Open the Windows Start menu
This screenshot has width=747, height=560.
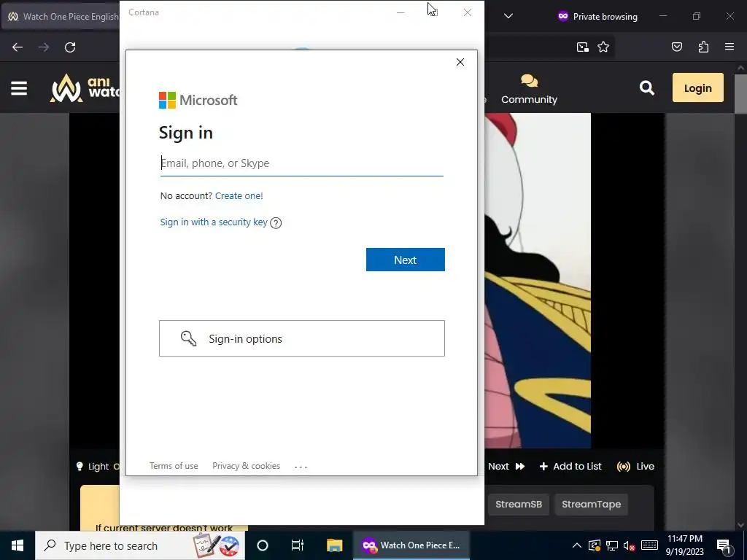point(18,545)
